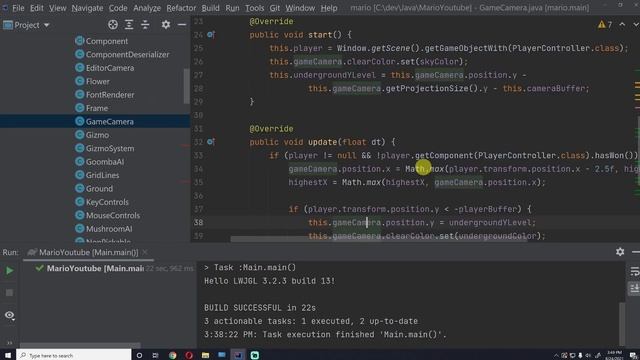Image resolution: width=640 pixels, height=360 pixels.
Task: Click the override gutter icon on line 24
Action: coord(211,35)
